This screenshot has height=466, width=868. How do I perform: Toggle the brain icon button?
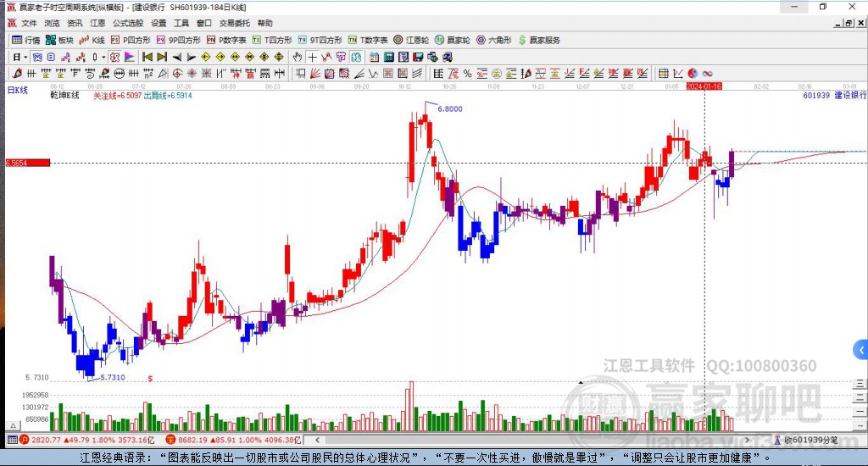(356, 57)
